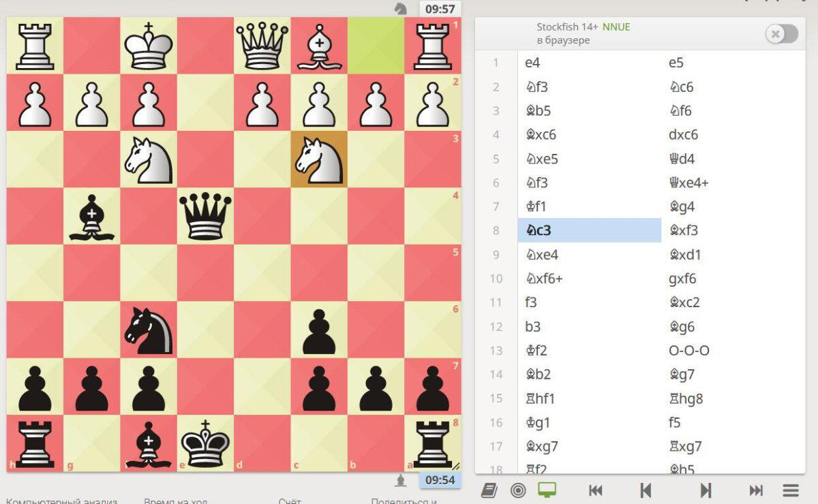Screen dimensions: 818x504
Task: Click the white king piece
Action: (x=149, y=46)
